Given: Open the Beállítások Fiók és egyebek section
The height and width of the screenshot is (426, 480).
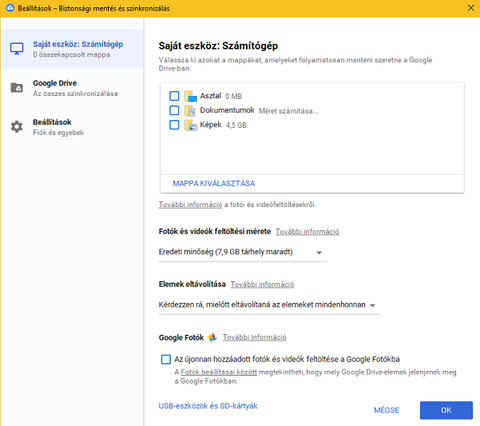Looking at the screenshot, I should coord(72,127).
